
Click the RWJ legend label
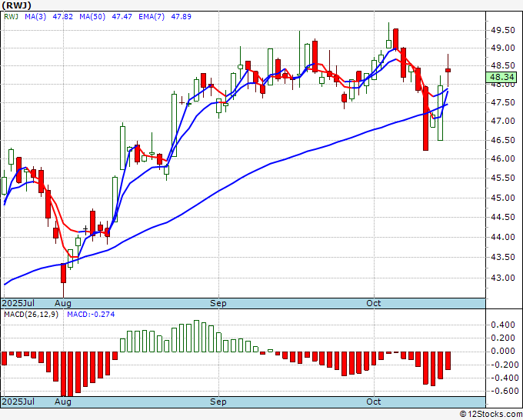coord(11,17)
